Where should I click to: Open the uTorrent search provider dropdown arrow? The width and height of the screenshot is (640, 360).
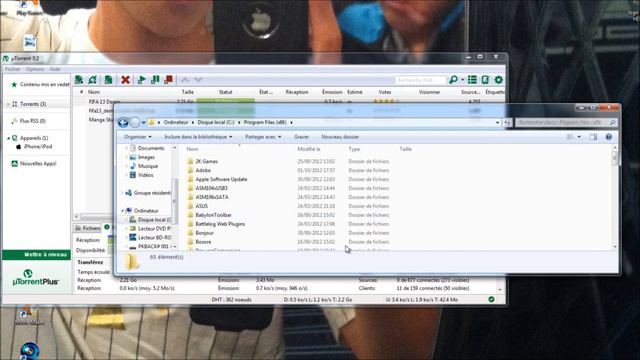tap(462, 80)
